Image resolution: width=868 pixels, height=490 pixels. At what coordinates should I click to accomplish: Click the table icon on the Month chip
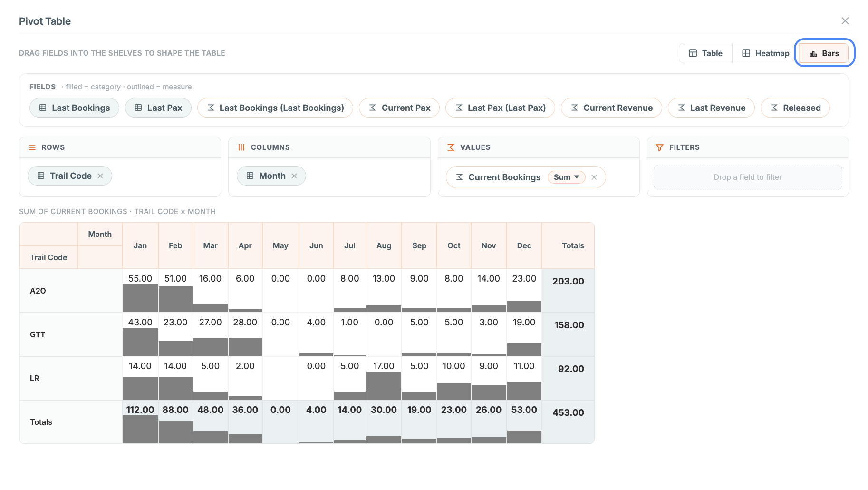click(x=250, y=176)
